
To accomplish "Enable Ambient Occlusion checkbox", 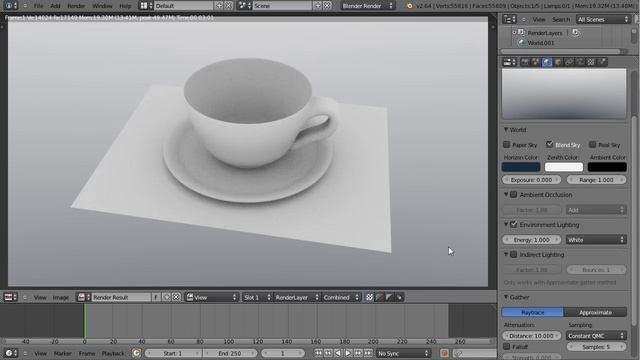I will 514,195.
